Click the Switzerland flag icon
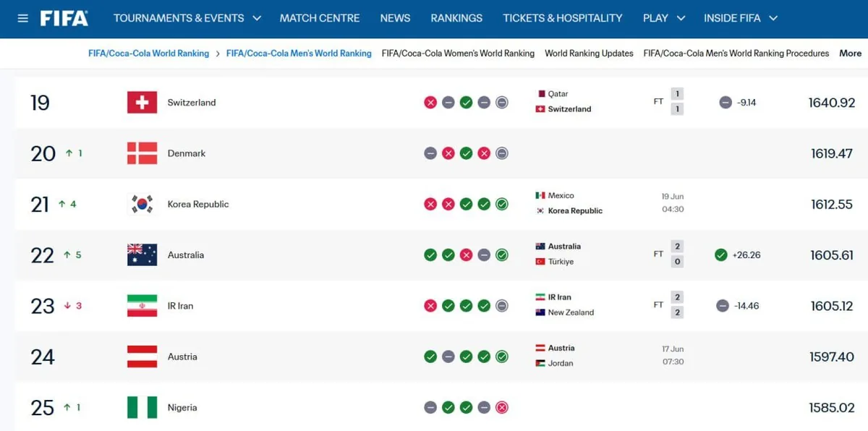 (x=142, y=103)
